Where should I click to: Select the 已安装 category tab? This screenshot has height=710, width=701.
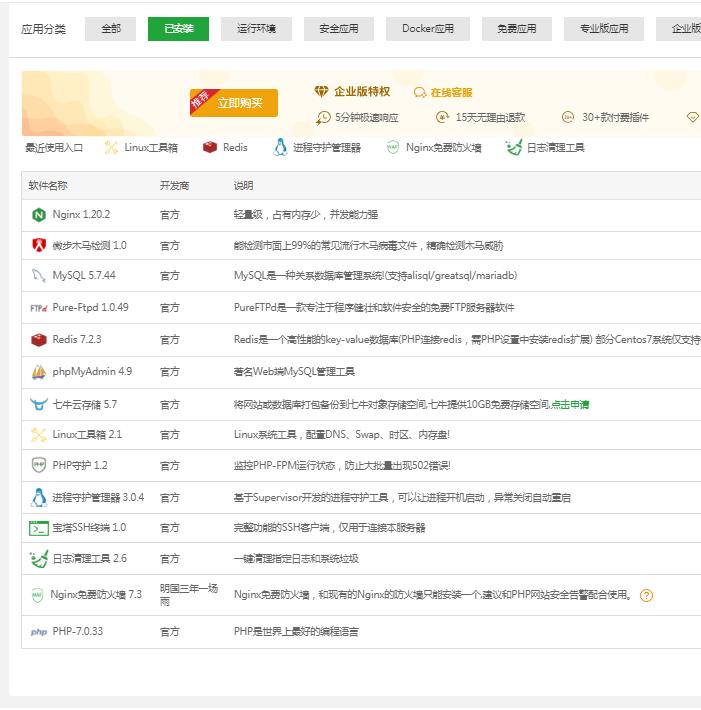click(178, 29)
